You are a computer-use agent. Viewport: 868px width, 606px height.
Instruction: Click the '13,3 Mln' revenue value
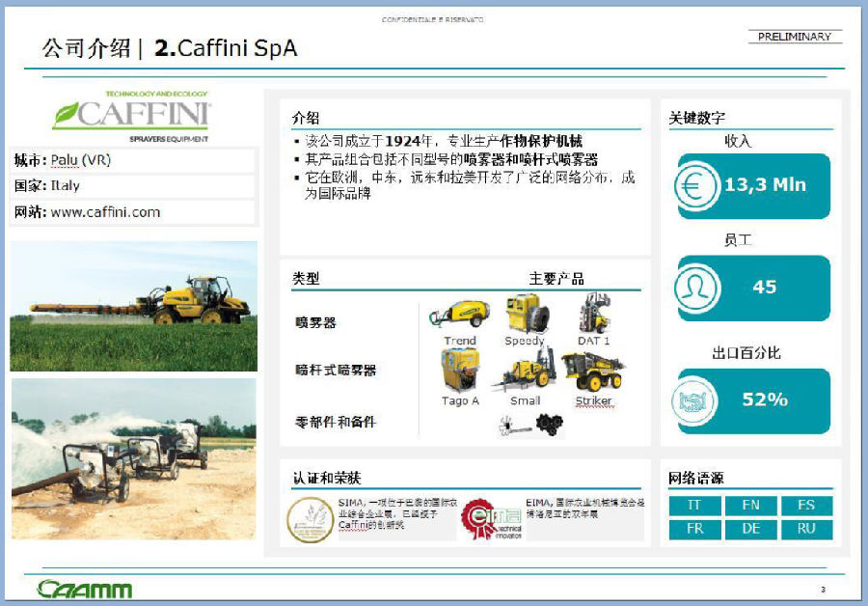pos(765,184)
